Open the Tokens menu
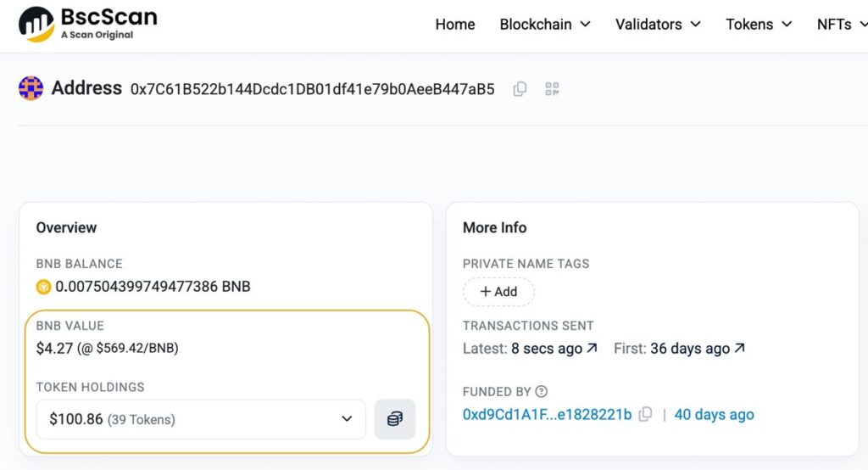This screenshot has height=470, width=868. [x=759, y=25]
